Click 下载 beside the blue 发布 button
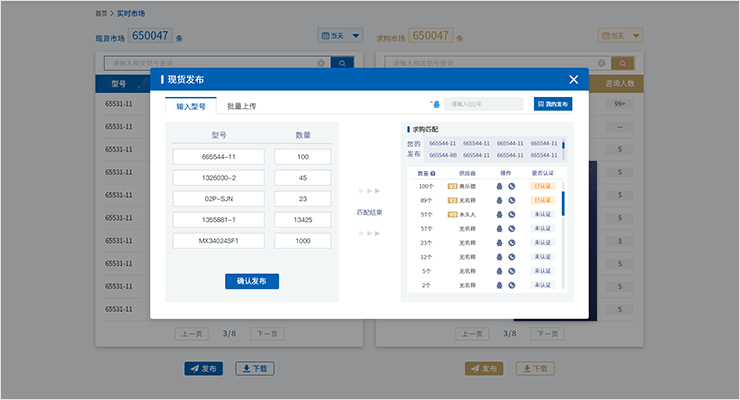This screenshot has height=400, width=740. point(255,368)
